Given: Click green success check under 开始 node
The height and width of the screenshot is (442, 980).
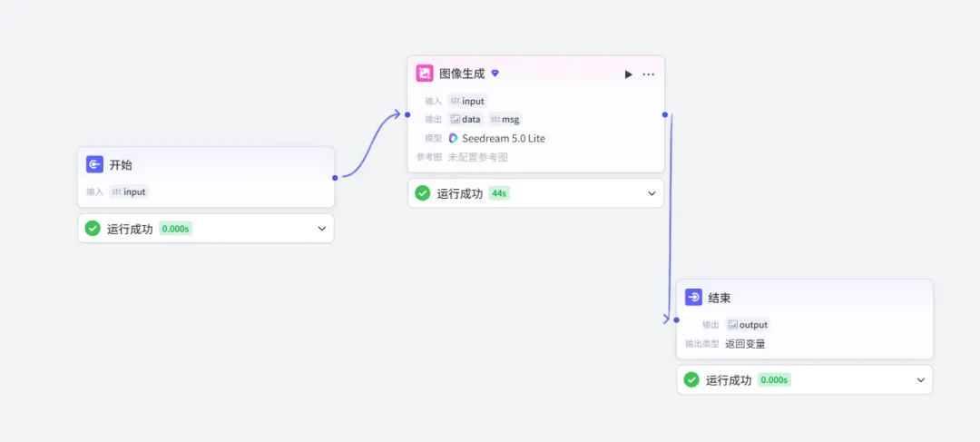Looking at the screenshot, I should [x=93, y=228].
